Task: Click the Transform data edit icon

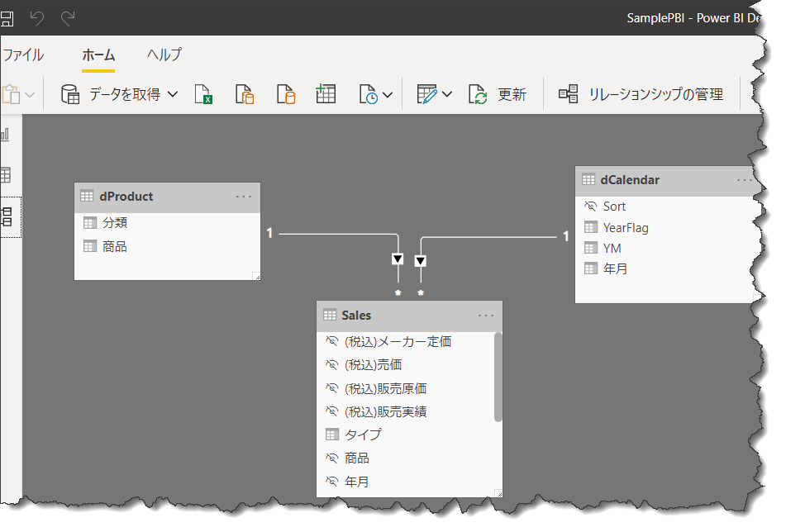Action: click(427, 94)
